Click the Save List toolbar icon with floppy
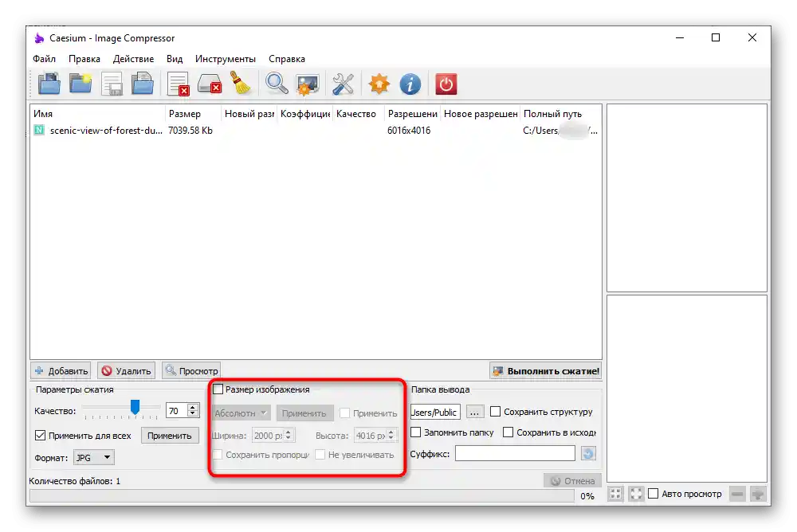Image resolution: width=797 pixels, height=532 pixels. pyautogui.click(x=112, y=84)
